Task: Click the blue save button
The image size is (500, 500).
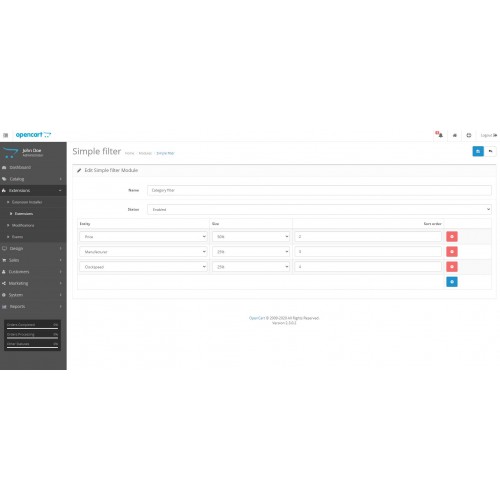Action: tap(478, 151)
